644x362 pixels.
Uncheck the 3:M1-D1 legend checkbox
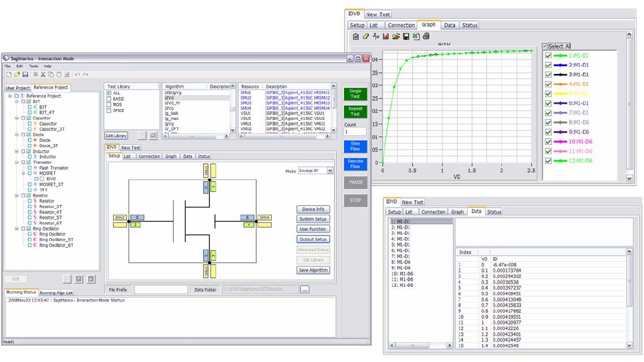548,75
